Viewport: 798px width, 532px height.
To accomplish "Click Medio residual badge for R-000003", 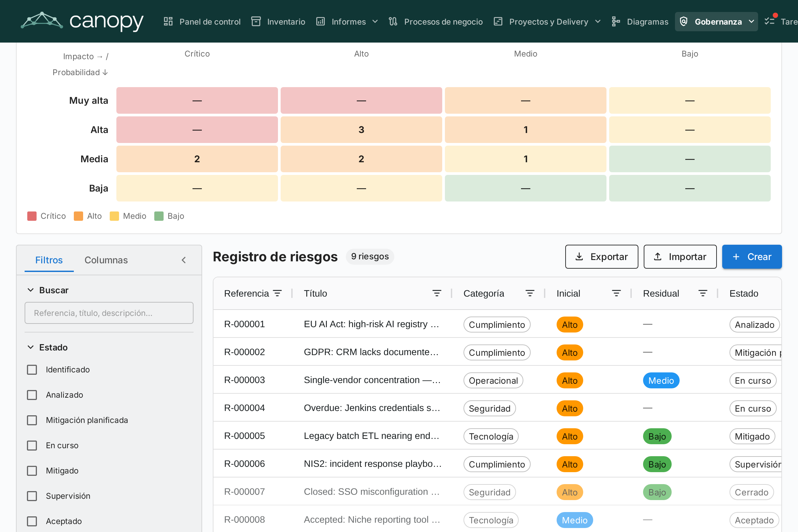I will click(x=661, y=381).
